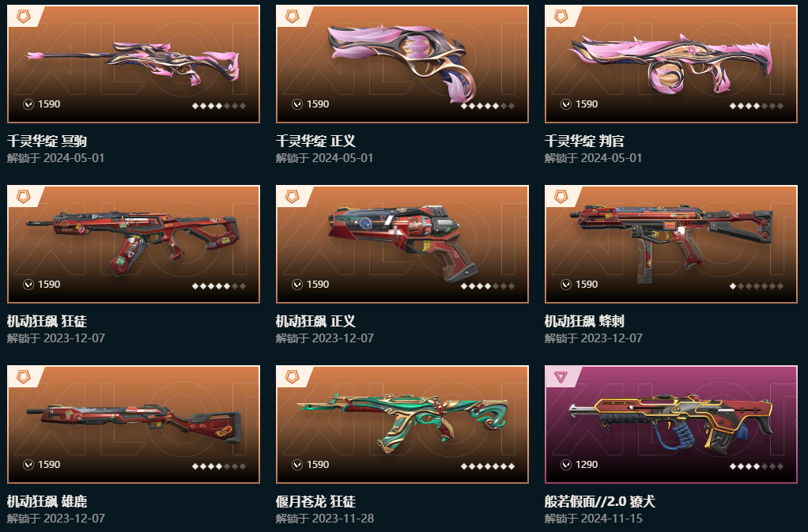This screenshot has height=532, width=808.
Task: Click pink triangle tier badge on 般若假面//2.0 獠犬 card
Action: (561, 377)
